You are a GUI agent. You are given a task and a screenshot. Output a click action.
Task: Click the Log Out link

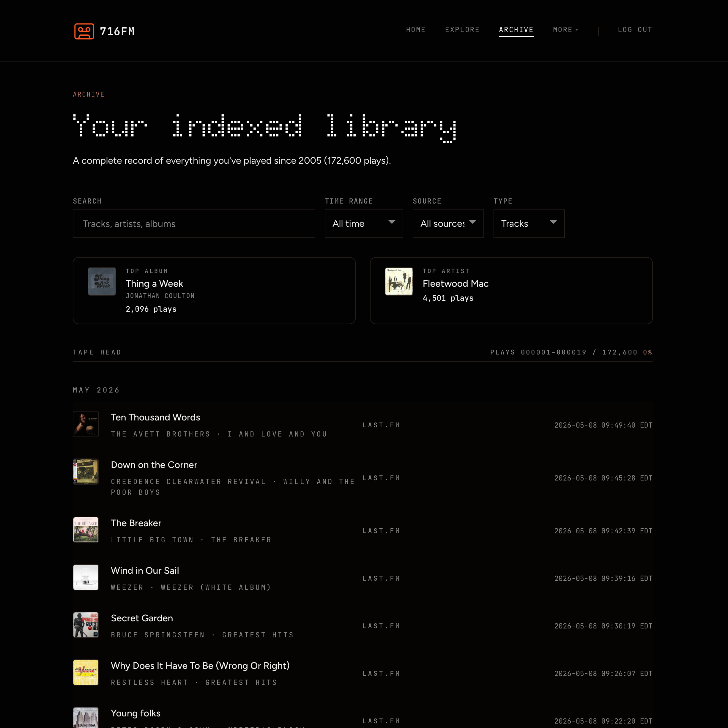tap(635, 30)
